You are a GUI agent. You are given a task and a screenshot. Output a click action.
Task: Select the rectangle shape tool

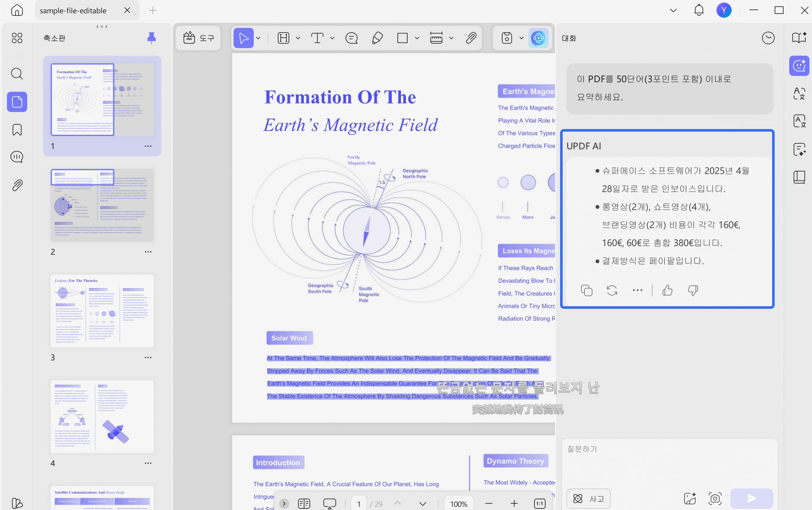point(402,38)
